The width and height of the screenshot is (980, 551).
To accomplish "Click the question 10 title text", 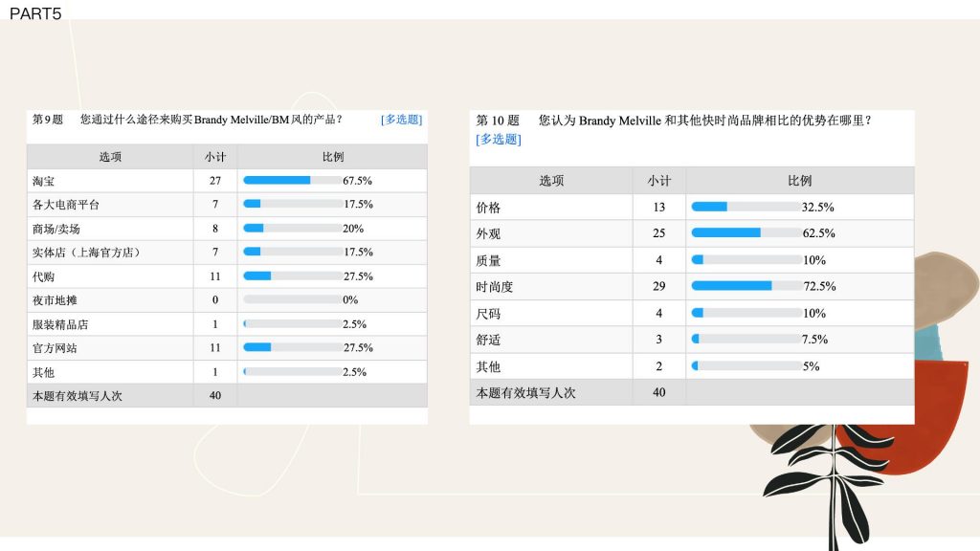I will pos(705,120).
